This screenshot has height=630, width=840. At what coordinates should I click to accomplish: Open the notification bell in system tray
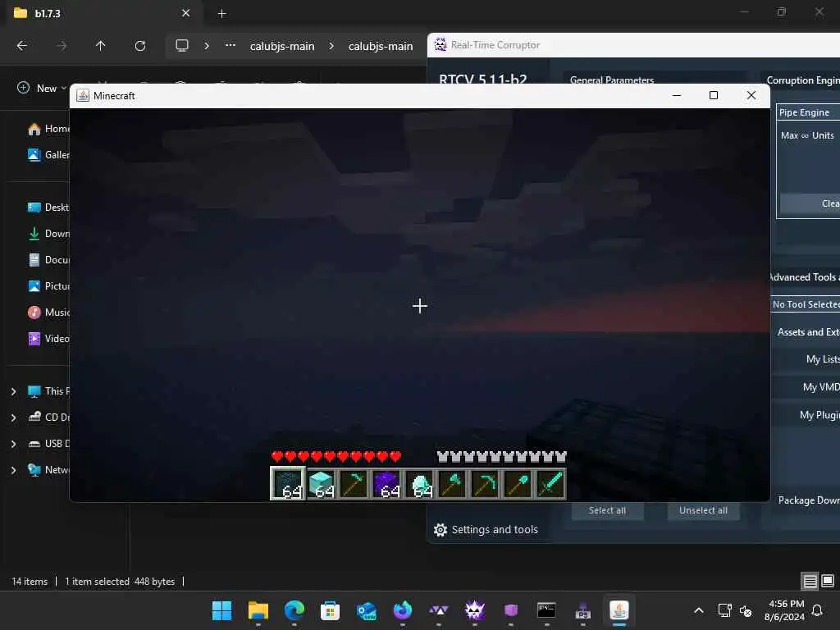pos(818,610)
